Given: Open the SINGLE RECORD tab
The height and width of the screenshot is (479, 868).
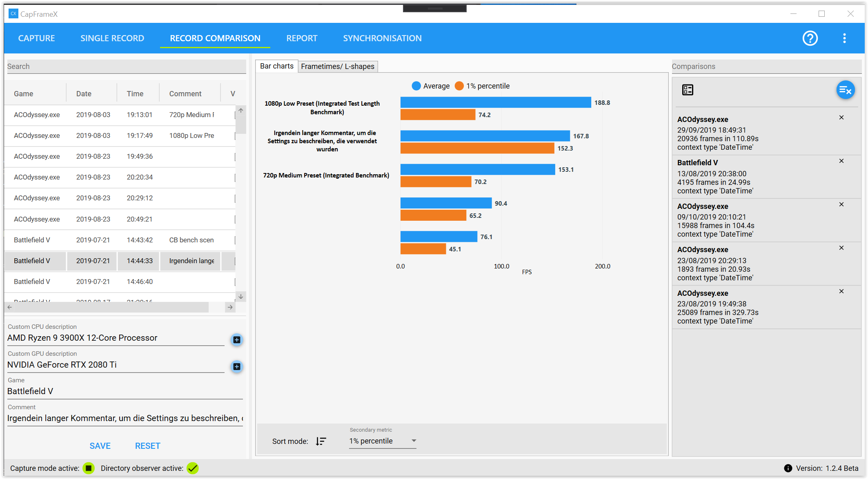Looking at the screenshot, I should click(x=112, y=38).
